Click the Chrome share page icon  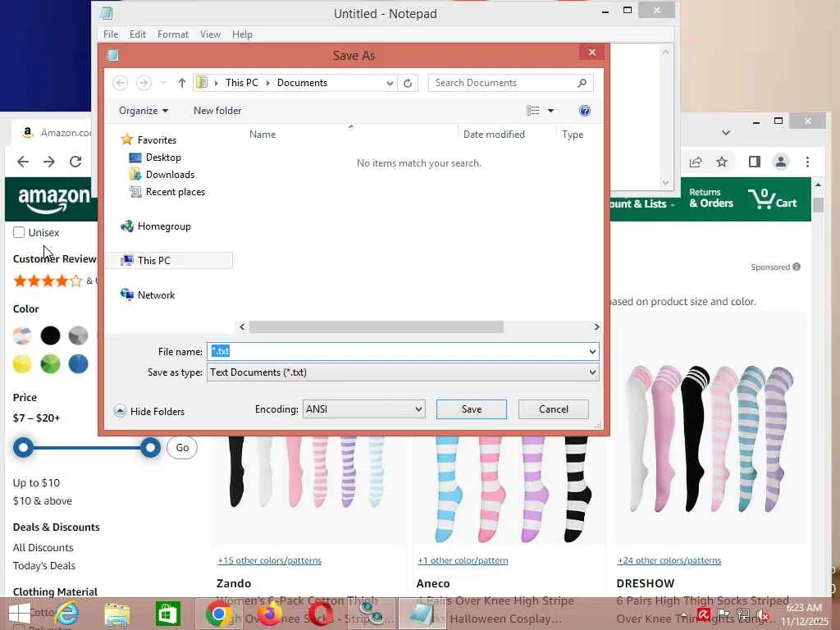coord(696,162)
